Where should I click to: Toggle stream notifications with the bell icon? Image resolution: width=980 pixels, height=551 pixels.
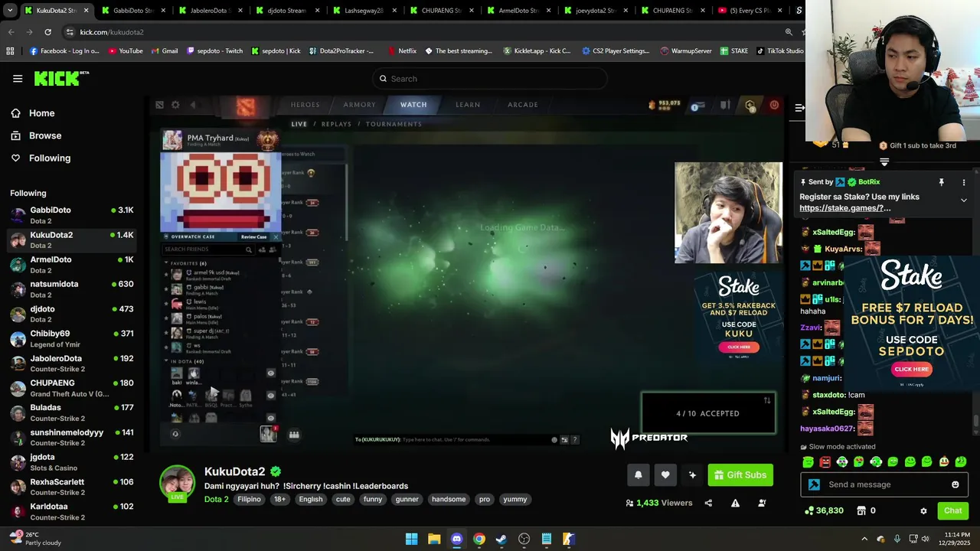click(x=639, y=475)
